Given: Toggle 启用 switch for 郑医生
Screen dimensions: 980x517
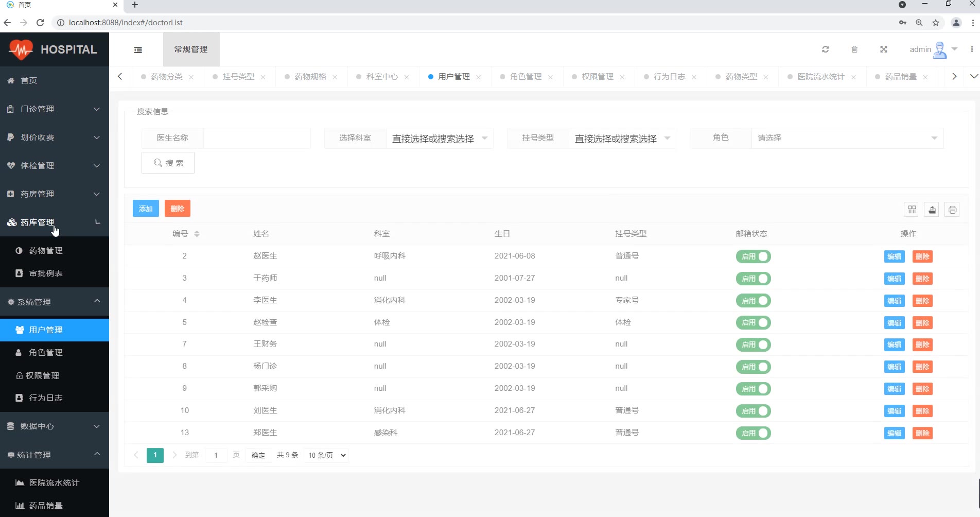Looking at the screenshot, I should coord(753,433).
